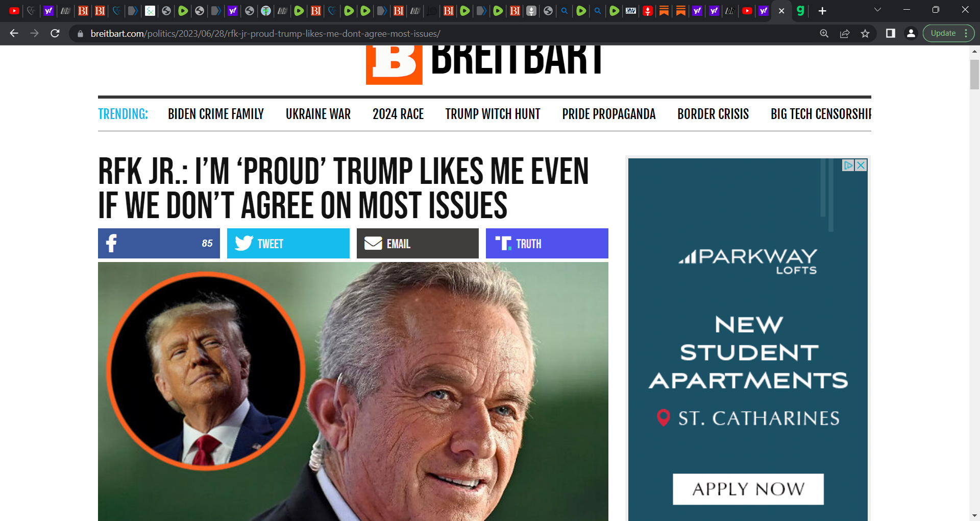980x521 pixels.
Task: Click Apply Now on the apartments ad
Action: (748, 489)
